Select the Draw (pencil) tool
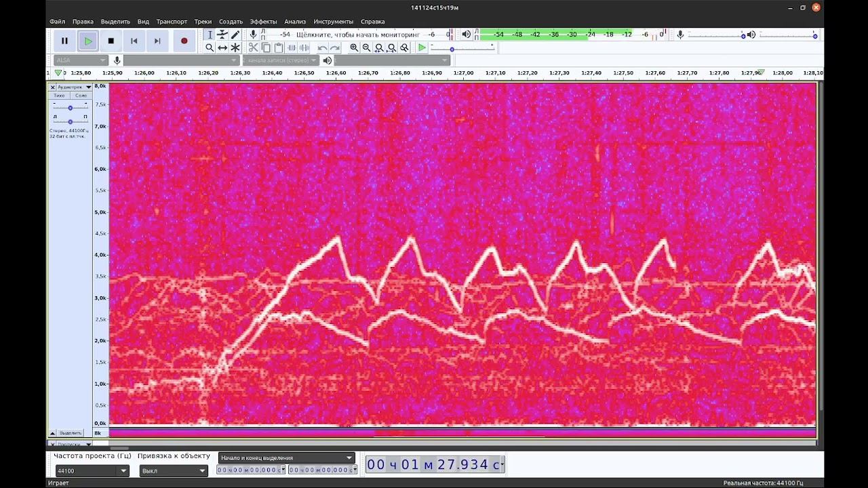 [x=235, y=35]
